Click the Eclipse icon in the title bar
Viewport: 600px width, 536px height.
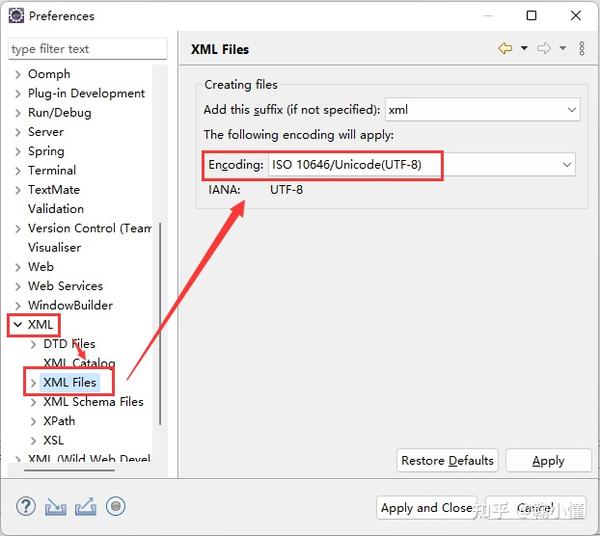pyautogui.click(x=16, y=16)
